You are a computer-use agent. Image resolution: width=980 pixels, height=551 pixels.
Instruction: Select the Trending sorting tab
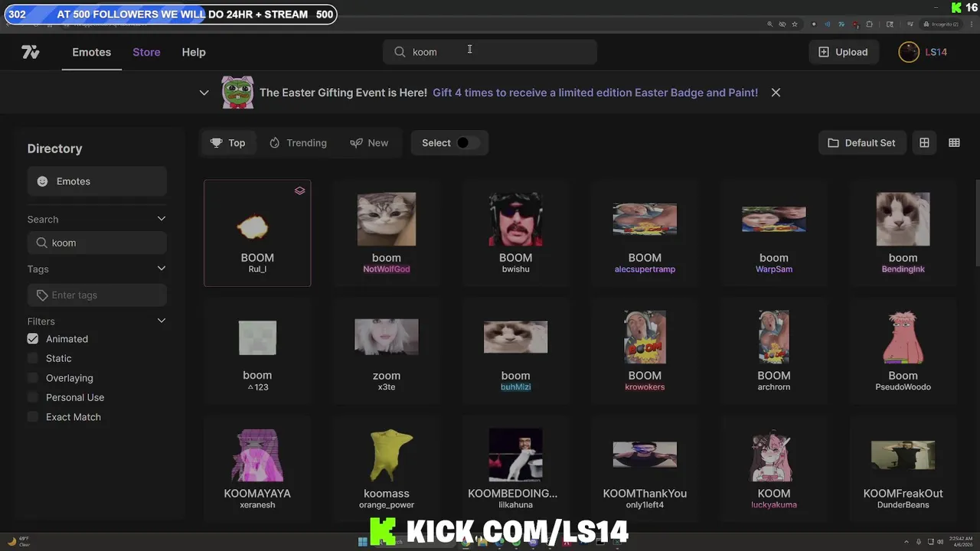[298, 143]
